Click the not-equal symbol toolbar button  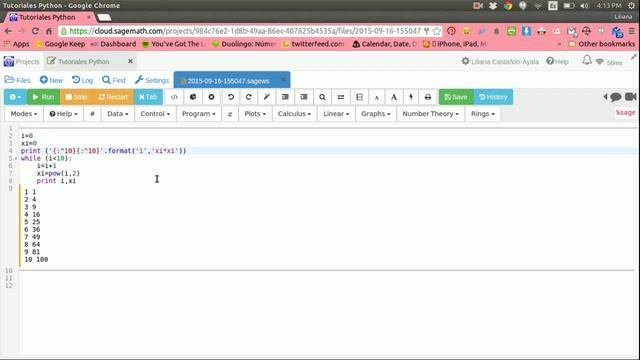coord(230,114)
